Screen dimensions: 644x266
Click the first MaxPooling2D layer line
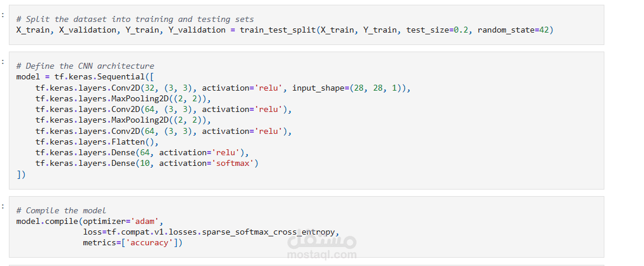pos(123,98)
